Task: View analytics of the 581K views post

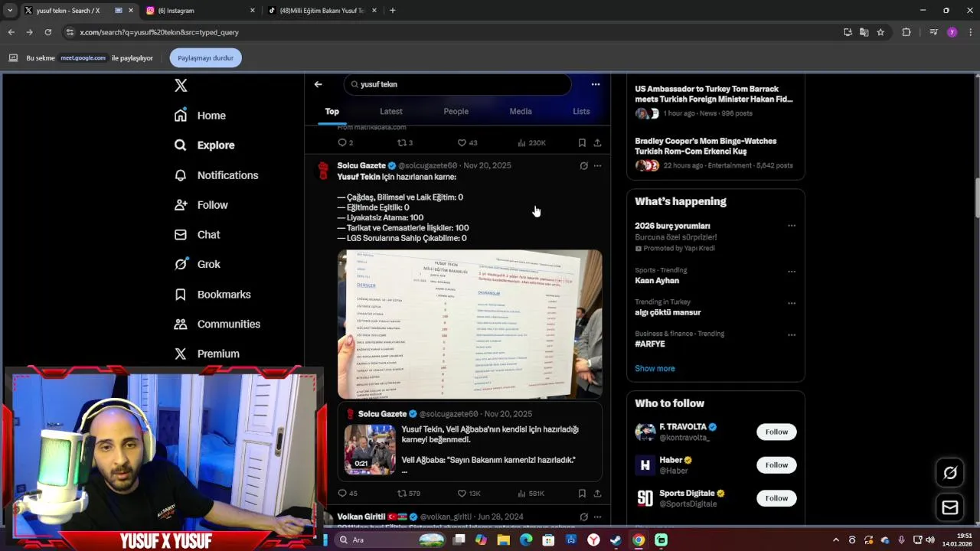Action: 531,494
